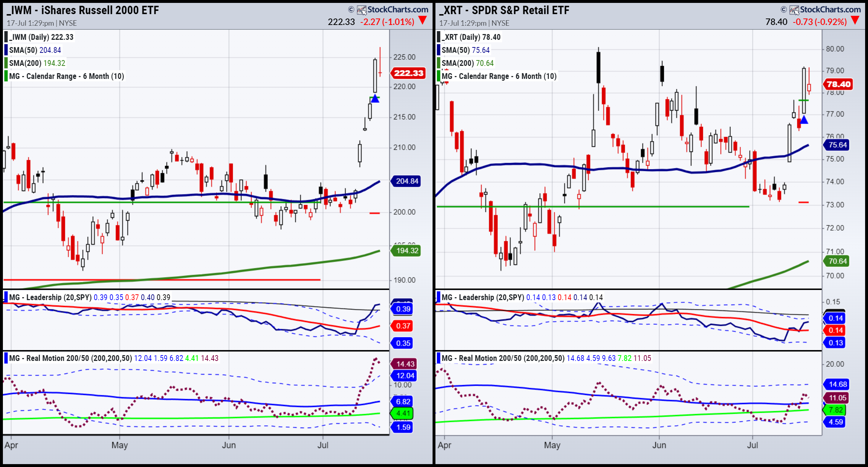Click IWM MG - Leadership (20,SPY) label
868x467 pixels.
[50, 297]
